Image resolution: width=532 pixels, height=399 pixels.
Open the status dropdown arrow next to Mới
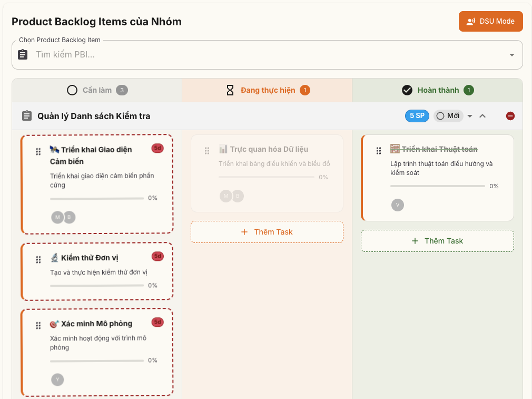[x=470, y=116]
